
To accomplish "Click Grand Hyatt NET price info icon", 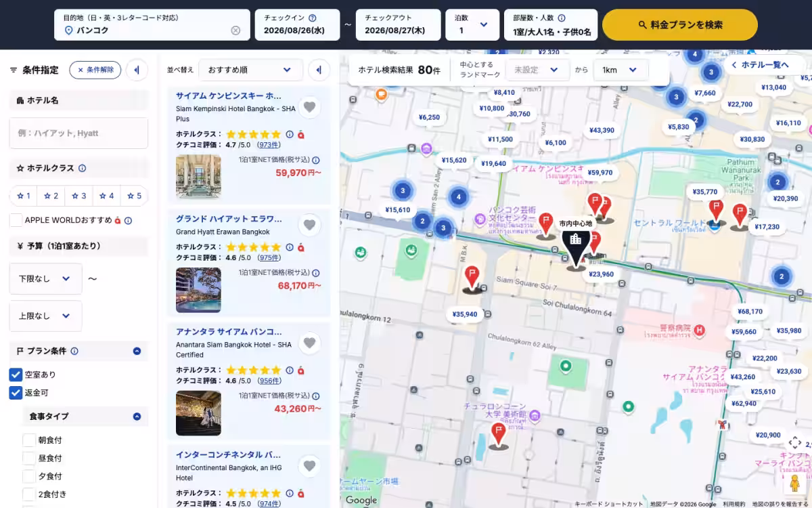I will tap(316, 273).
